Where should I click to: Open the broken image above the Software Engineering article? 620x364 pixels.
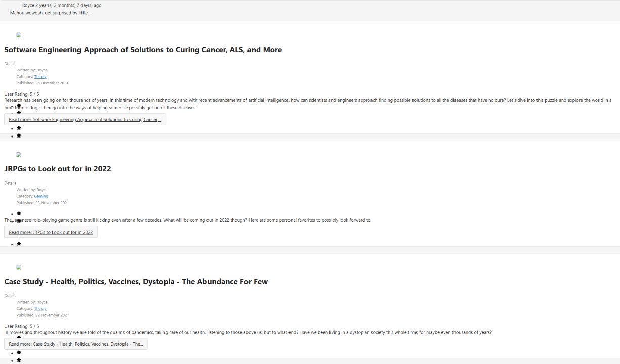tap(19, 35)
